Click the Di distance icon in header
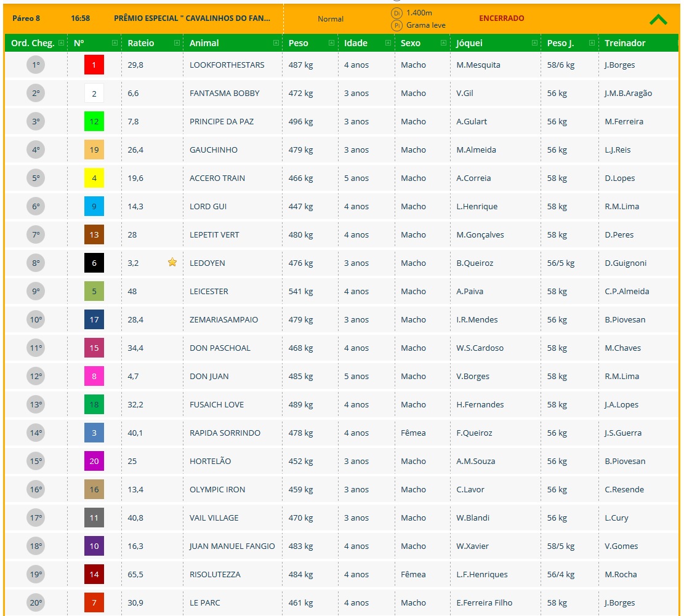684x616 pixels. point(396,13)
